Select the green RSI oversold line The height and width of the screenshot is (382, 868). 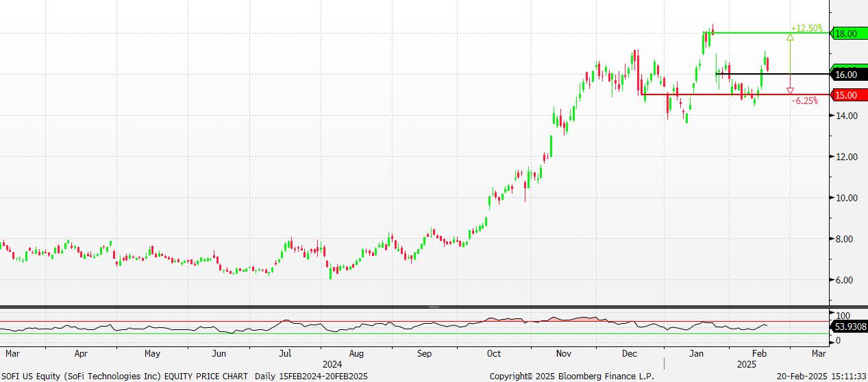[414, 334]
